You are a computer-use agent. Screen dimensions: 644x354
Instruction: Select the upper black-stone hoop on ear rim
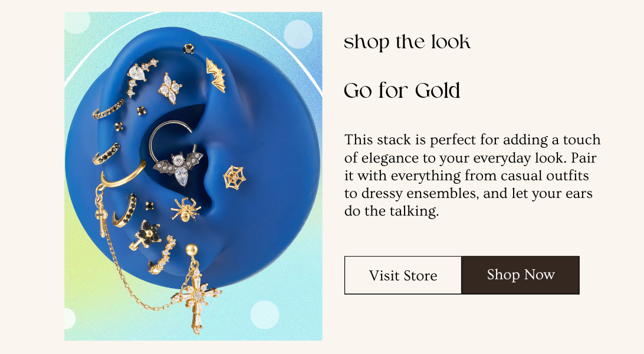(107, 110)
